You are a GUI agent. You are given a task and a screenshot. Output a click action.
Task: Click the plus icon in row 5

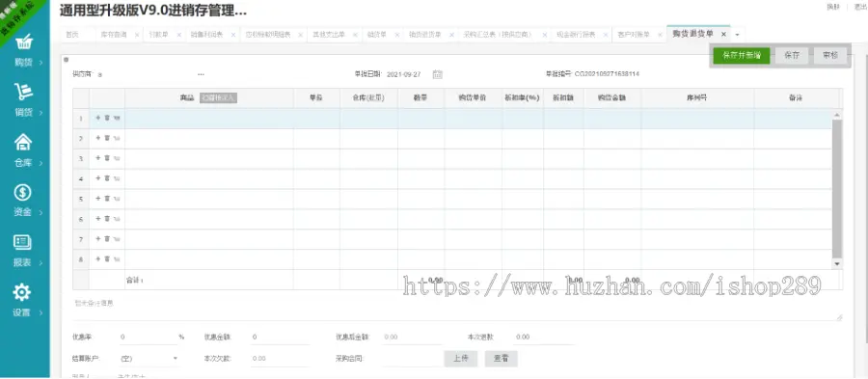click(98, 199)
